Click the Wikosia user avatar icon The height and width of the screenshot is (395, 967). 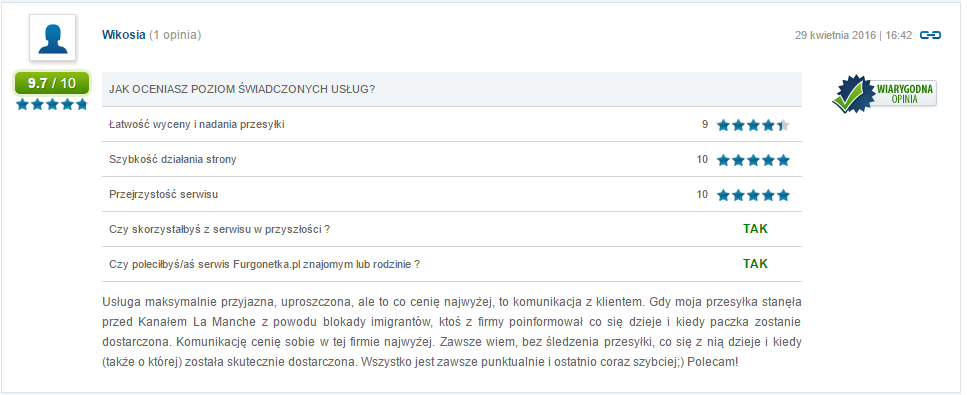pyautogui.click(x=52, y=38)
